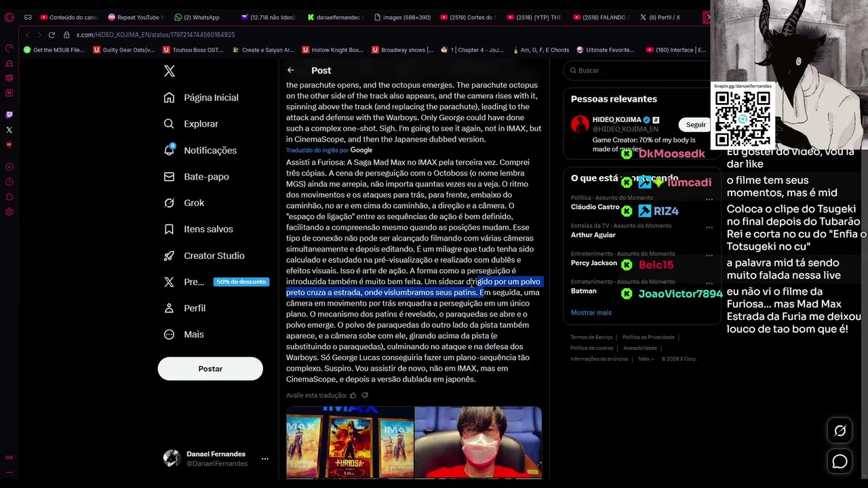The image size is (868, 488).
Task: Open the Ultimate Favorite bookmark
Action: pos(606,49)
